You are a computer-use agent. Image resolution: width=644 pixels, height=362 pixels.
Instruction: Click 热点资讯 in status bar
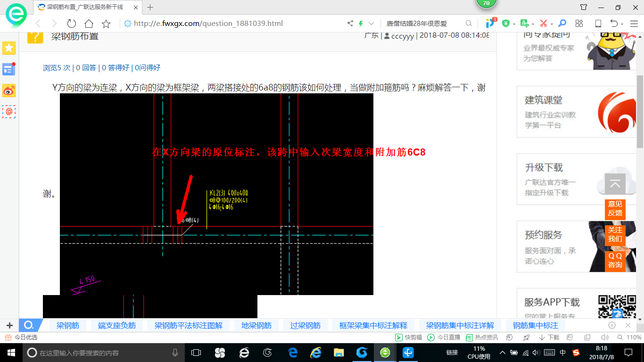pyautogui.click(x=482, y=337)
